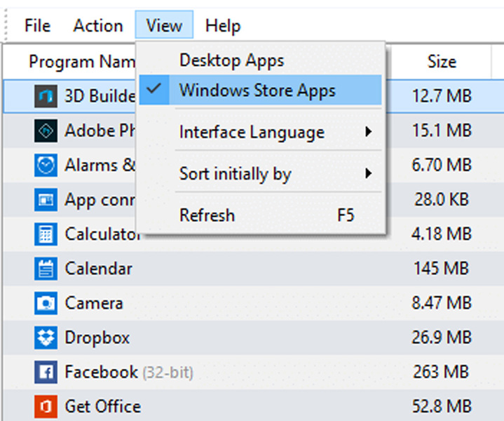Select the Dropbox row name
This screenshot has width=504, height=421.
click(97, 338)
